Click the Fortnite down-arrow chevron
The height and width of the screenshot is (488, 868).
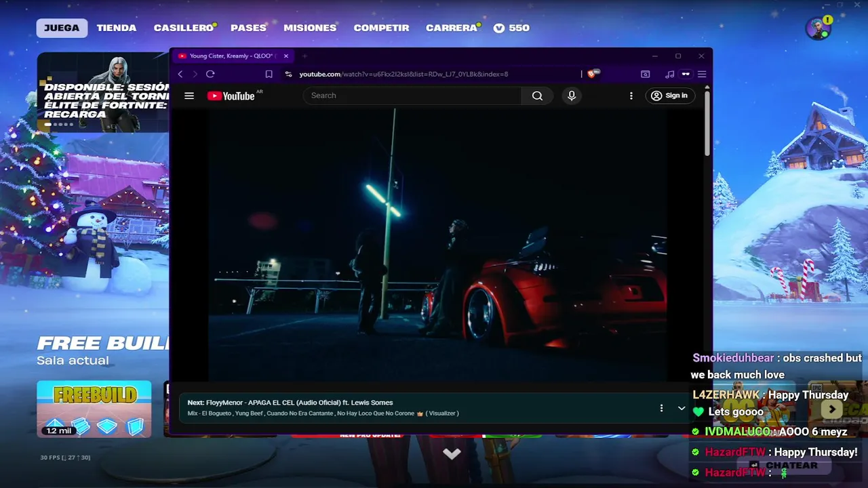coord(452,453)
